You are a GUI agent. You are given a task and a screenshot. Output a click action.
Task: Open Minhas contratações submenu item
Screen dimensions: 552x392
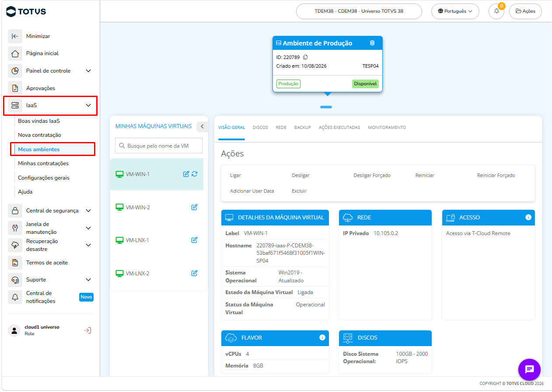43,163
